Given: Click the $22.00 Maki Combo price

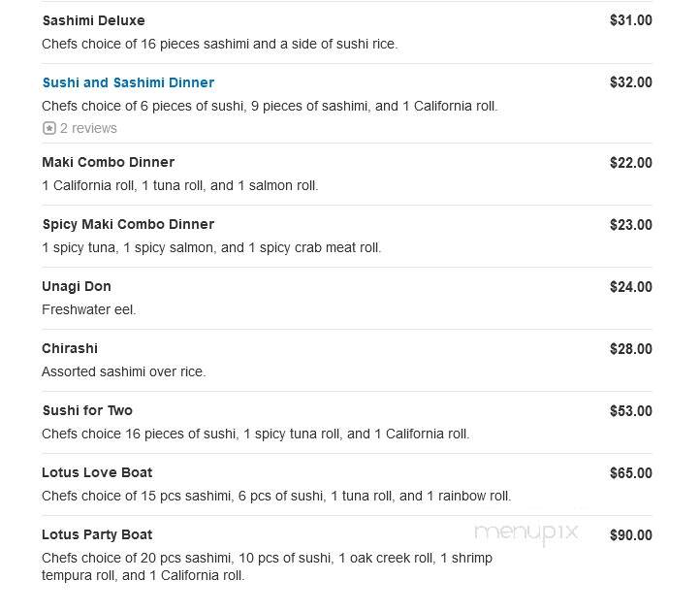Looking at the screenshot, I should pos(631,163).
